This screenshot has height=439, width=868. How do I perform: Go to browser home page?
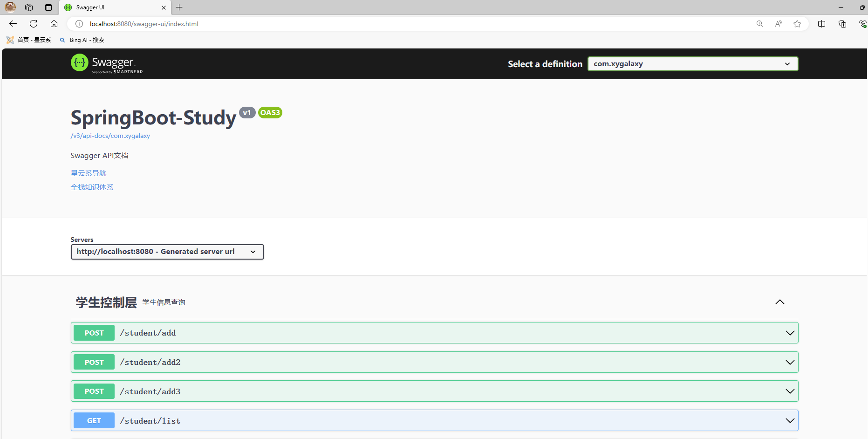pos(54,24)
